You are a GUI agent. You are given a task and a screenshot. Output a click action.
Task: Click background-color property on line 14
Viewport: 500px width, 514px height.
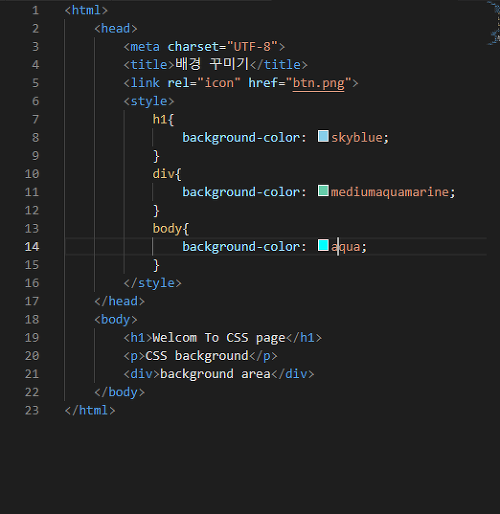tap(240, 247)
